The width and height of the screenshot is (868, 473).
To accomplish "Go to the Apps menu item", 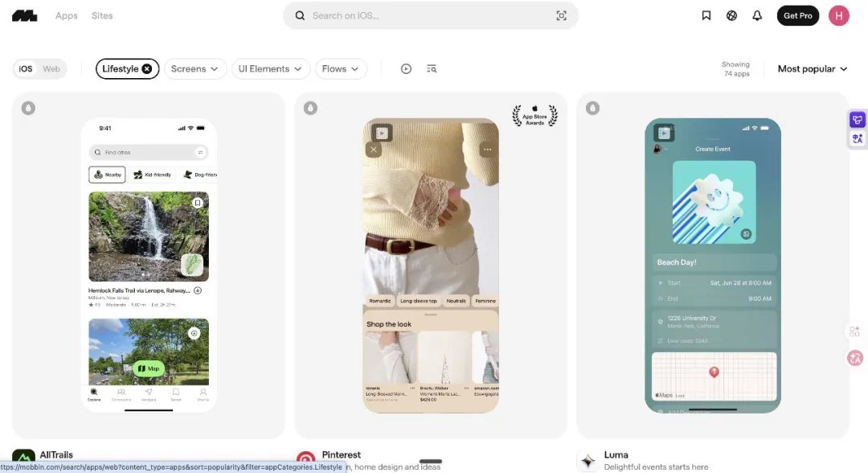I will [x=67, y=15].
